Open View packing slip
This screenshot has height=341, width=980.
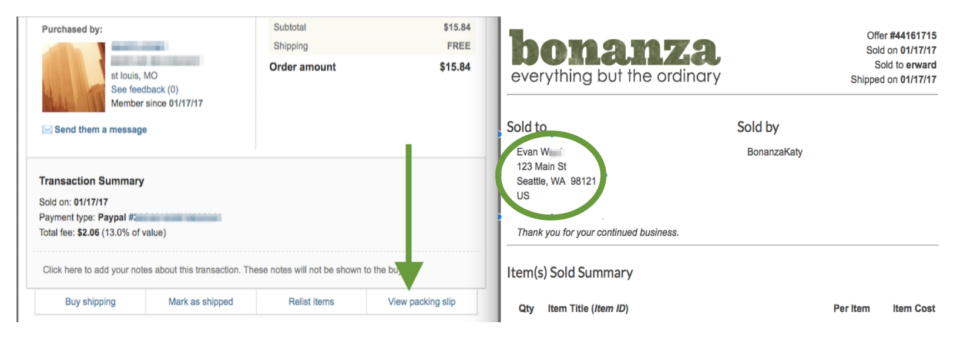click(x=422, y=302)
